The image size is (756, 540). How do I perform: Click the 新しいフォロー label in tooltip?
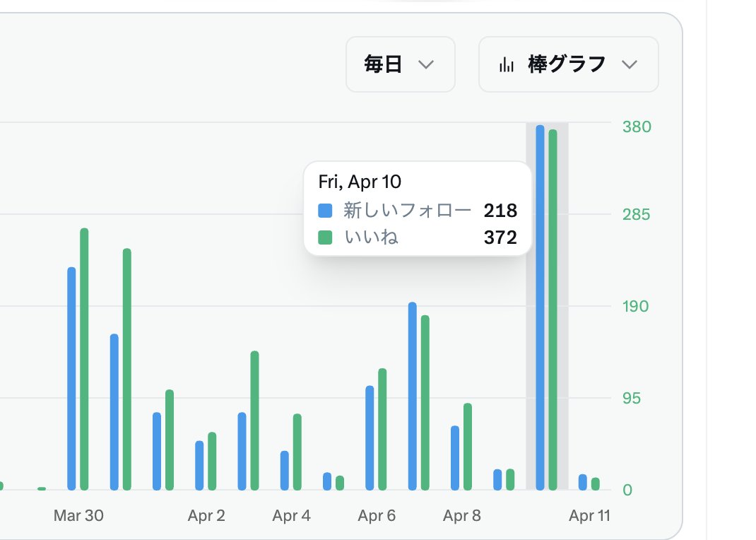(x=408, y=211)
